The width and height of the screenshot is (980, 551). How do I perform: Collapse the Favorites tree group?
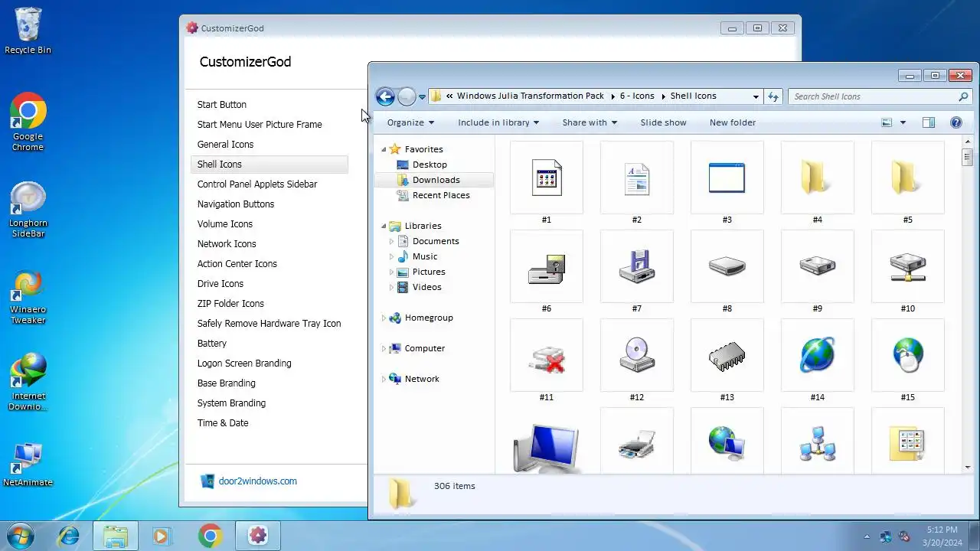pyautogui.click(x=384, y=149)
